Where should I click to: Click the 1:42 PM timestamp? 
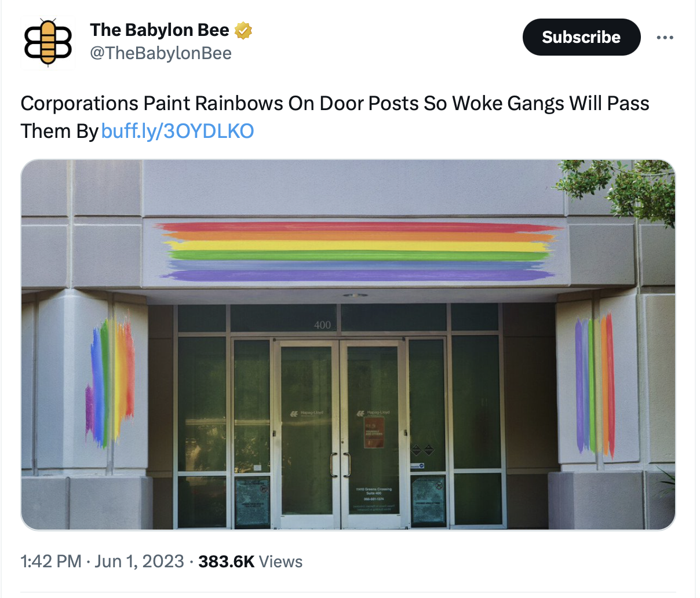pyautogui.click(x=51, y=561)
